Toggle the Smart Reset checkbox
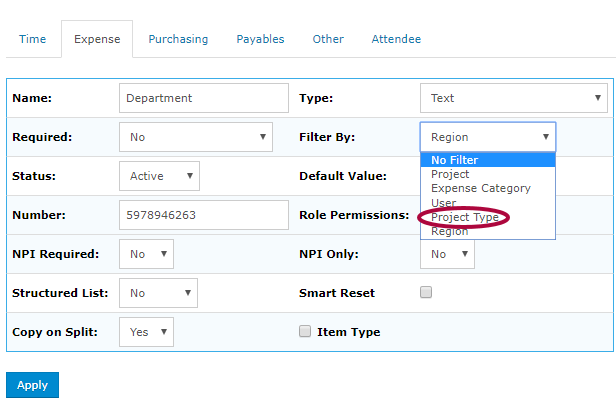The width and height of the screenshot is (616, 409). 426,292
